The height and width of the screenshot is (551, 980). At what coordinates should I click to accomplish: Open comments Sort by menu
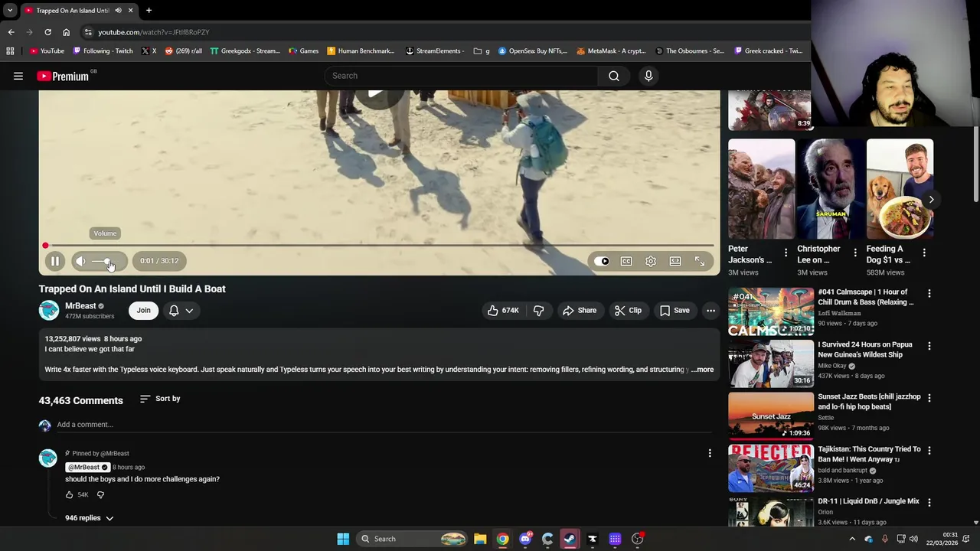point(160,399)
